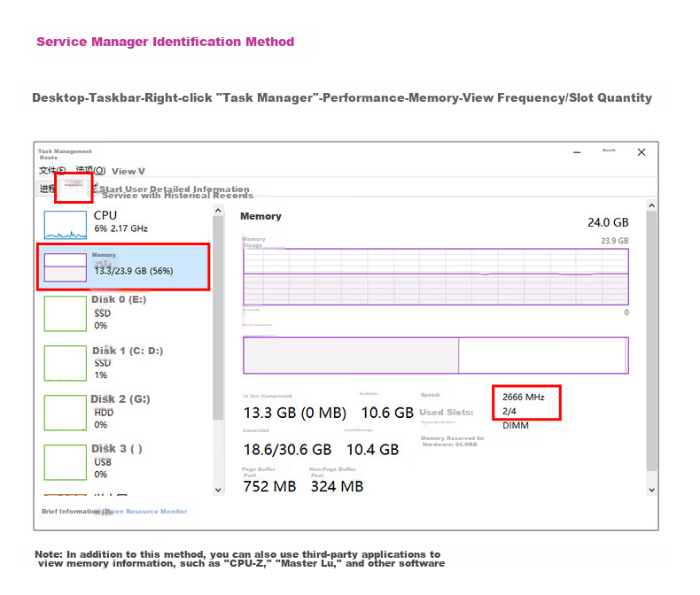Image resolution: width=700 pixels, height=595 pixels.
Task: Click the Used Slots: label
Action: [447, 412]
